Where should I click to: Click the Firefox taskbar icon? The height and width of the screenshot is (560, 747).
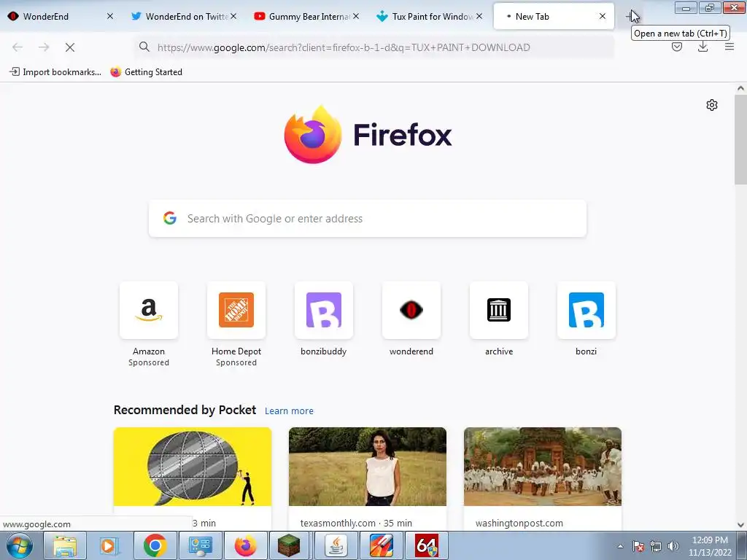245,545
